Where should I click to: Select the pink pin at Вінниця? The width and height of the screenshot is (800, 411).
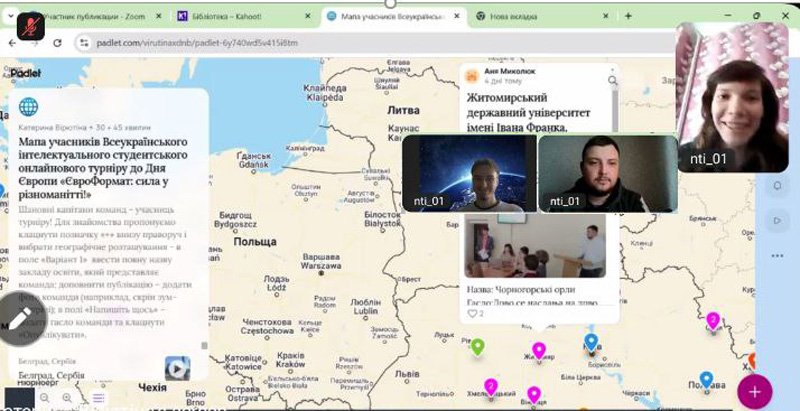click(534, 395)
